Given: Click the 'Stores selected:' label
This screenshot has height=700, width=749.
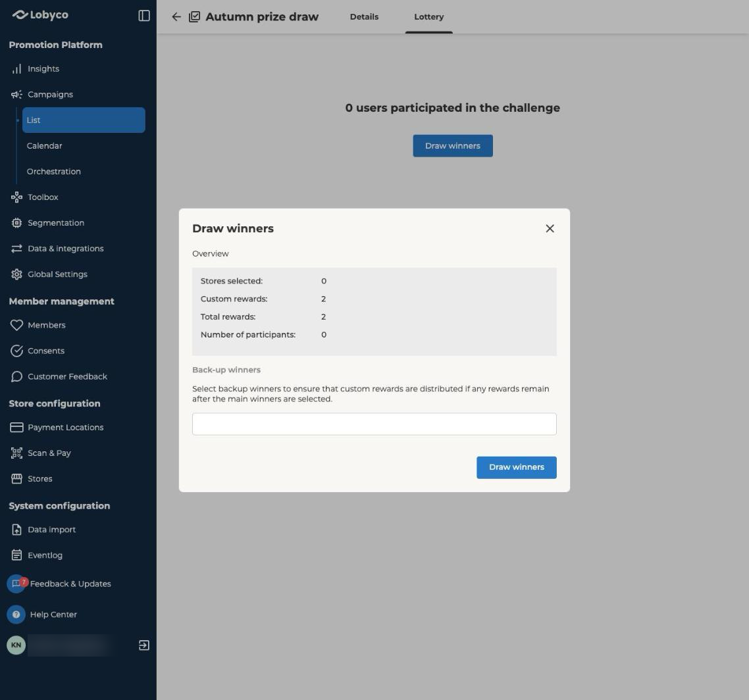Looking at the screenshot, I should tap(231, 281).
